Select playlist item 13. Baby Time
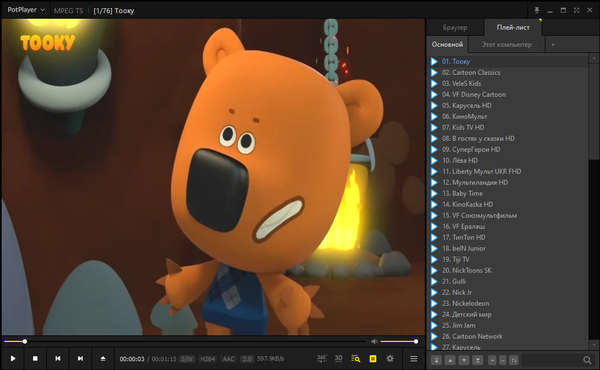The height and width of the screenshot is (370, 600). [508, 193]
